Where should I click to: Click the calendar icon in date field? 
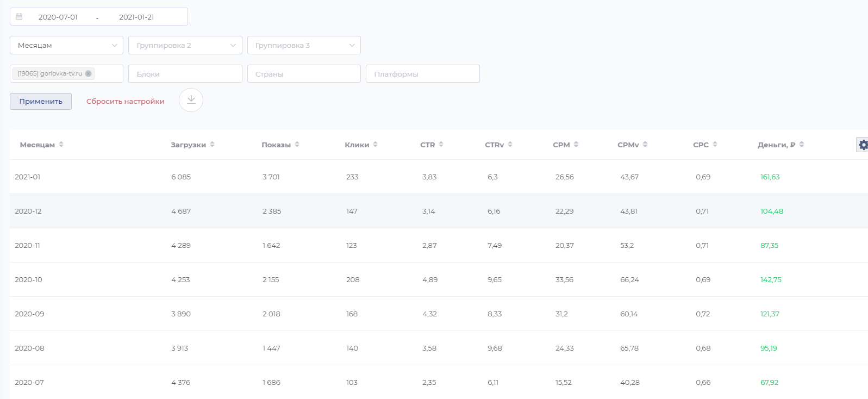[x=19, y=17]
